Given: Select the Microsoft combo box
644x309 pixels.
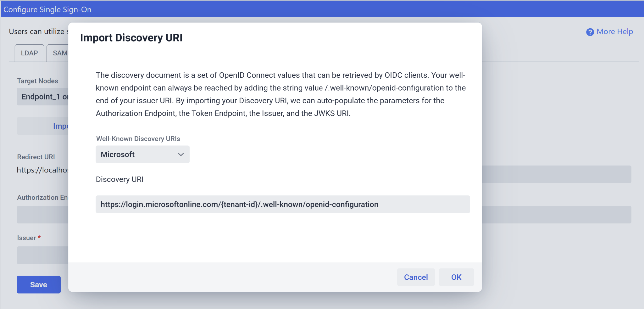Looking at the screenshot, I should point(142,154).
